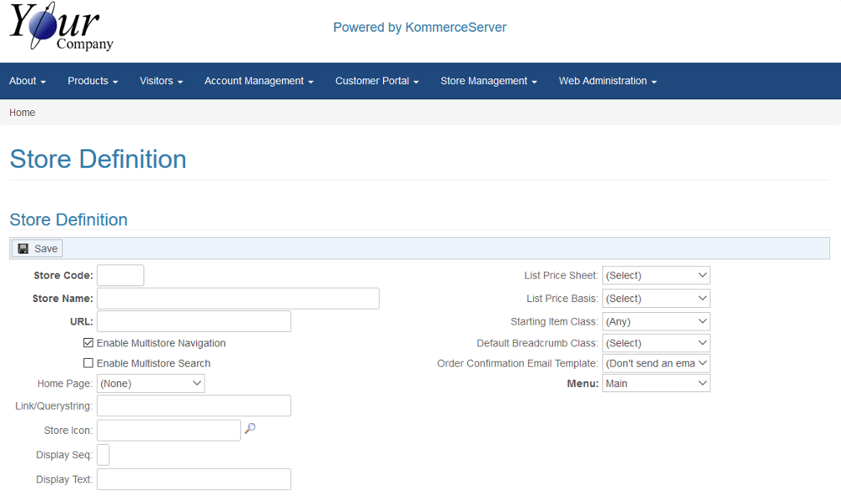Screen dimensions: 841x504
Task: Open the Home Page dropdown
Action: coord(150,383)
